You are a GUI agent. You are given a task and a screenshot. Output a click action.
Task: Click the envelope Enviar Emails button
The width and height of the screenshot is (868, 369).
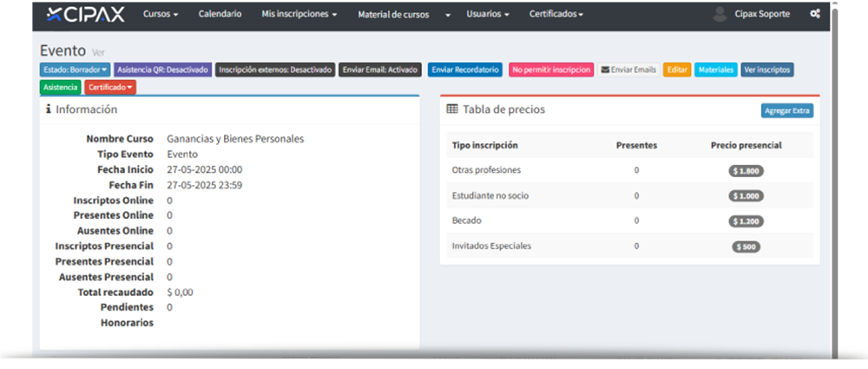point(628,69)
